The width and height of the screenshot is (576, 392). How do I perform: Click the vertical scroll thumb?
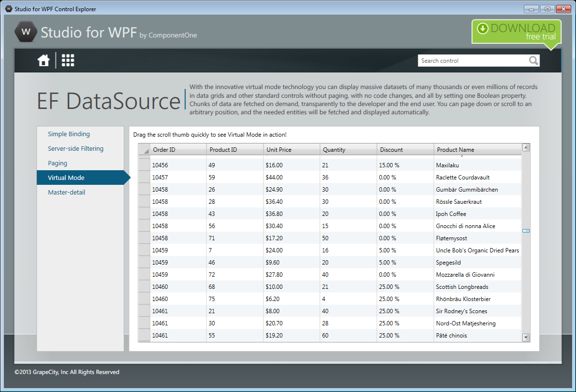(526, 231)
